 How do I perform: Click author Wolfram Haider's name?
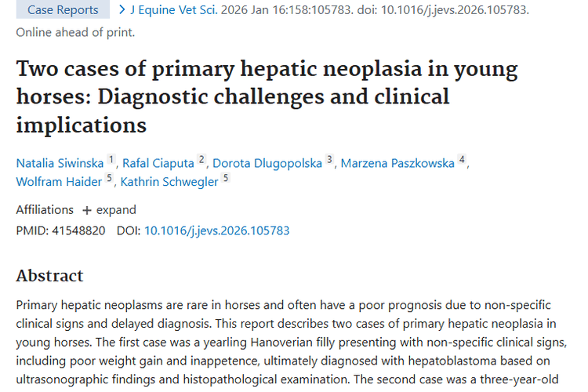(59, 182)
